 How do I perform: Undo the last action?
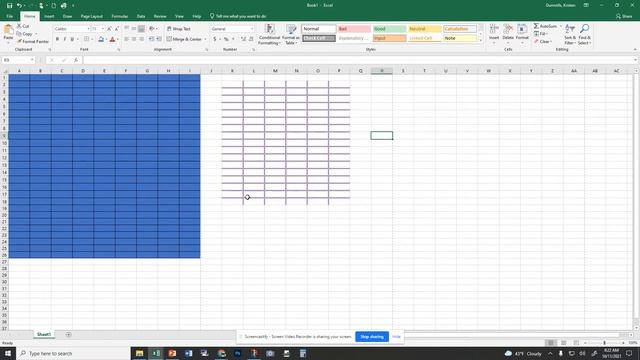click(19, 6)
